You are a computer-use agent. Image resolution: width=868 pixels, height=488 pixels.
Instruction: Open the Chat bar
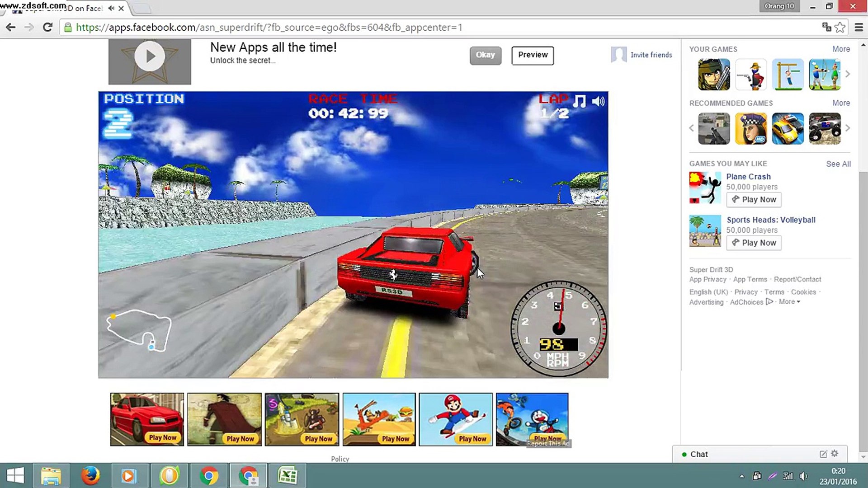coord(759,454)
